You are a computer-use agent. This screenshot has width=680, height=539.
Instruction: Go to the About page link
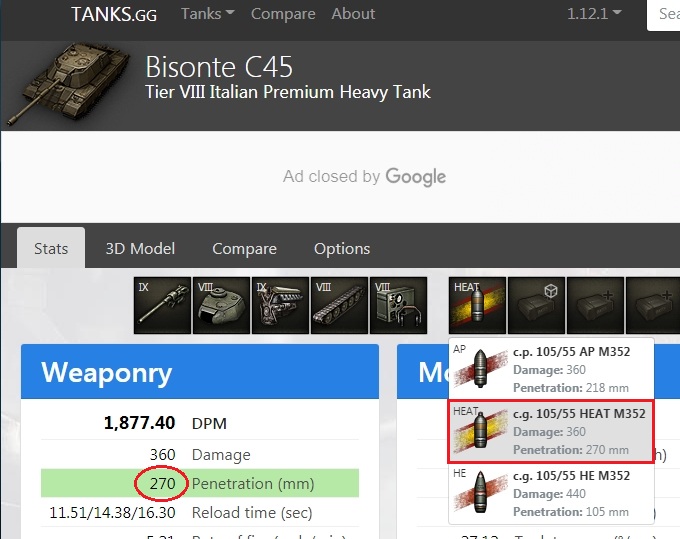[353, 14]
